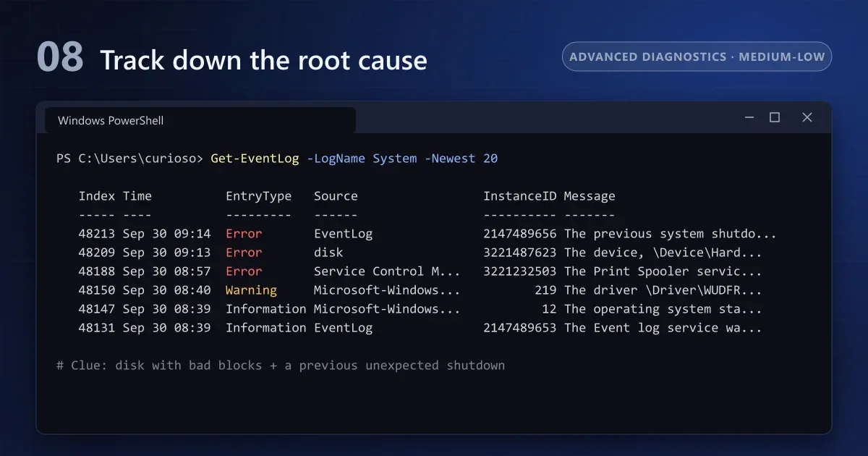Image resolution: width=868 pixels, height=456 pixels.
Task: Select the Windows PowerShell tab
Action: [x=200, y=120]
